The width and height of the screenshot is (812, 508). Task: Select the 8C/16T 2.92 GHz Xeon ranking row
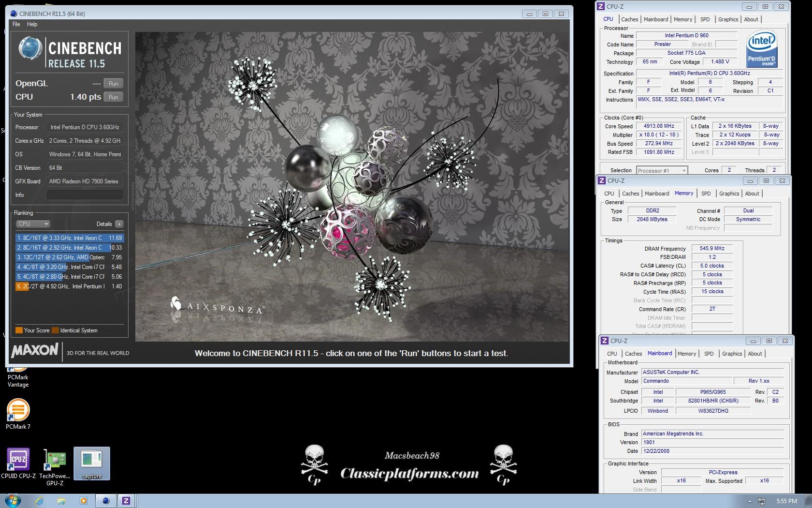pyautogui.click(x=70, y=248)
